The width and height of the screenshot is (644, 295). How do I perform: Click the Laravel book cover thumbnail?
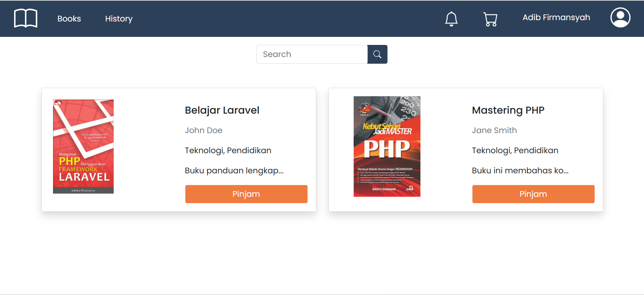click(83, 146)
